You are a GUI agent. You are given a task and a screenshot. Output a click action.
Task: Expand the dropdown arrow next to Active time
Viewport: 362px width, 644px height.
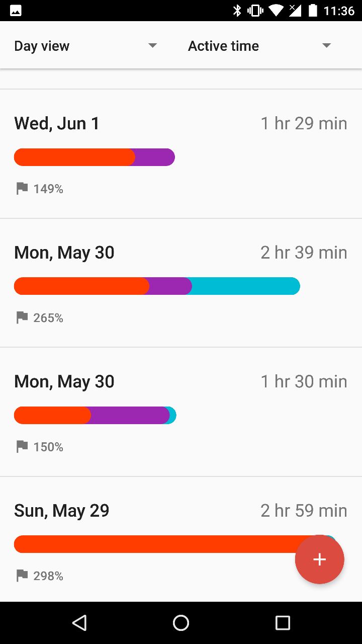coord(327,46)
